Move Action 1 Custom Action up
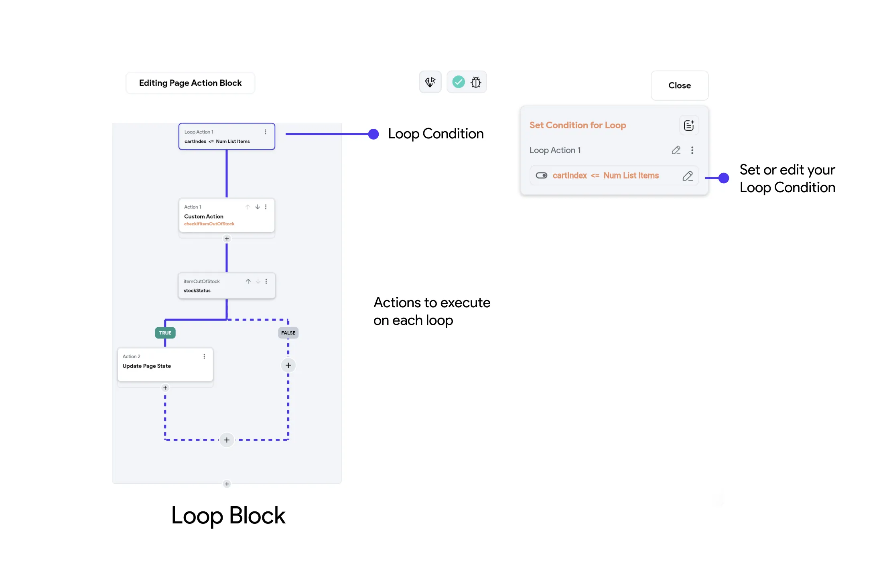 coord(248,207)
